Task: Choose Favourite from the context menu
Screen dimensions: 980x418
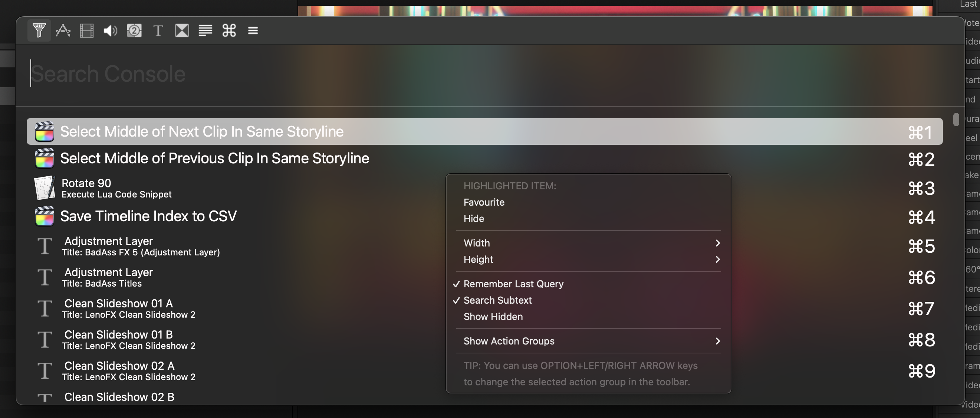Action: [484, 202]
